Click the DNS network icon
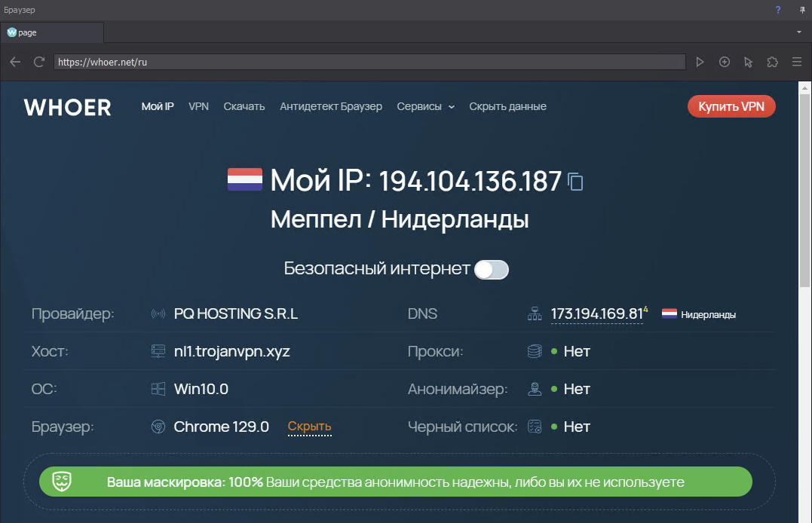Screen dimensions: 812x523 pos(535,313)
